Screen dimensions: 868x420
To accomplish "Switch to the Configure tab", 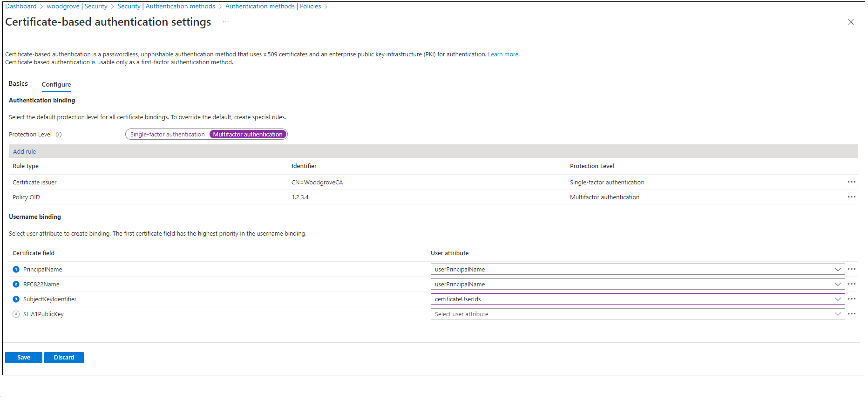I will click(x=56, y=84).
